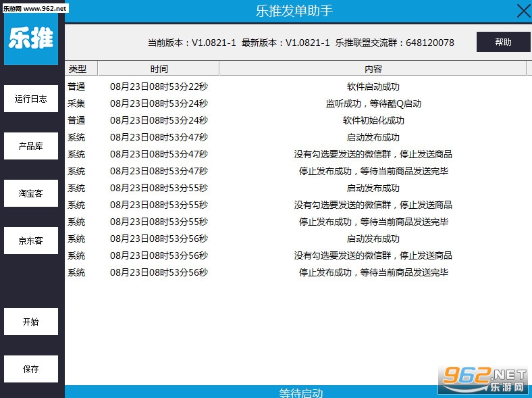Click the 保存 button

[31, 369]
